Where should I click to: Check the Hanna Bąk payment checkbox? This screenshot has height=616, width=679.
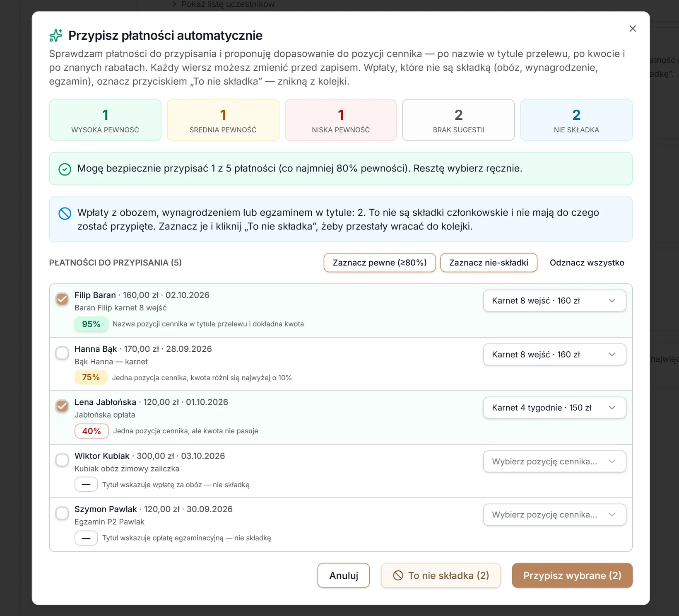pos(62,353)
